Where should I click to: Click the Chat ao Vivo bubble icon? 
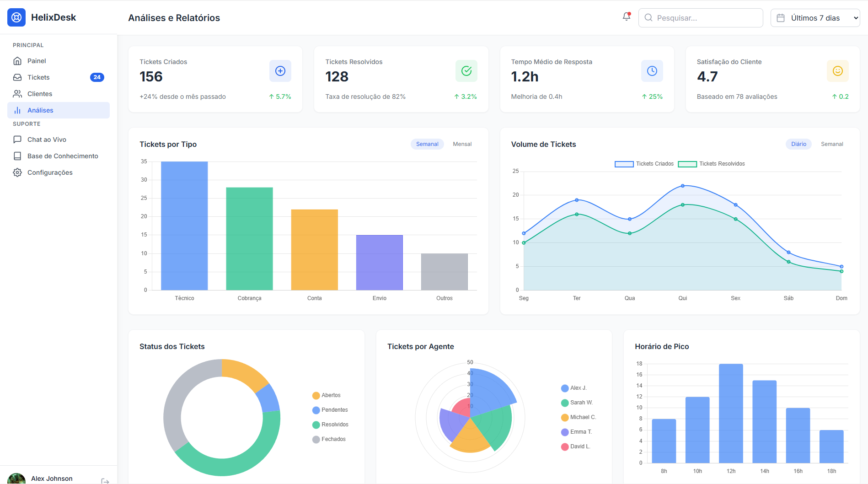tap(17, 139)
